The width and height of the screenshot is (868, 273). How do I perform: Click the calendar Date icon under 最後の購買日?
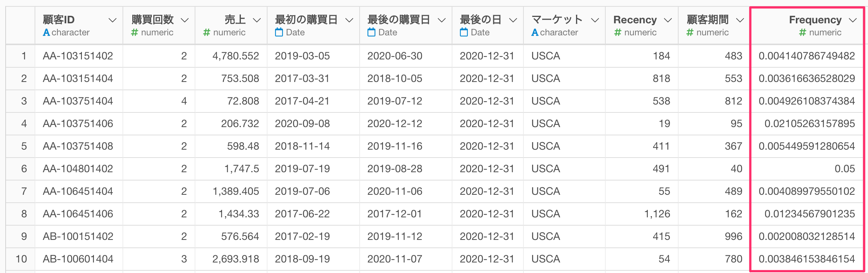tap(371, 32)
